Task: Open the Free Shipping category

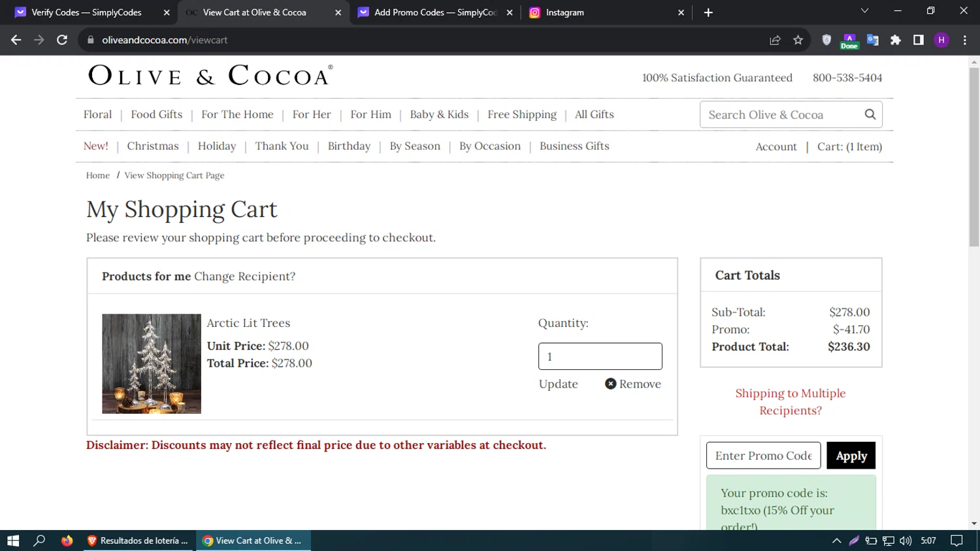Action: click(x=522, y=114)
